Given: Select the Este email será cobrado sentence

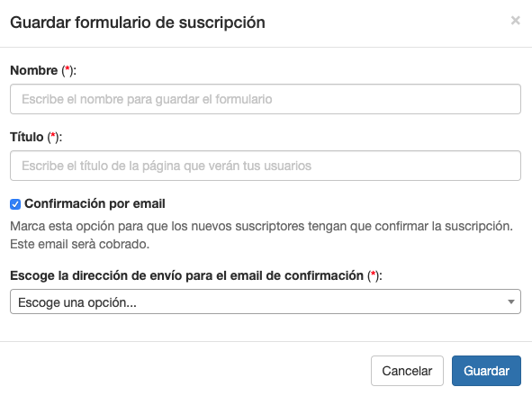Looking at the screenshot, I should tap(80, 244).
